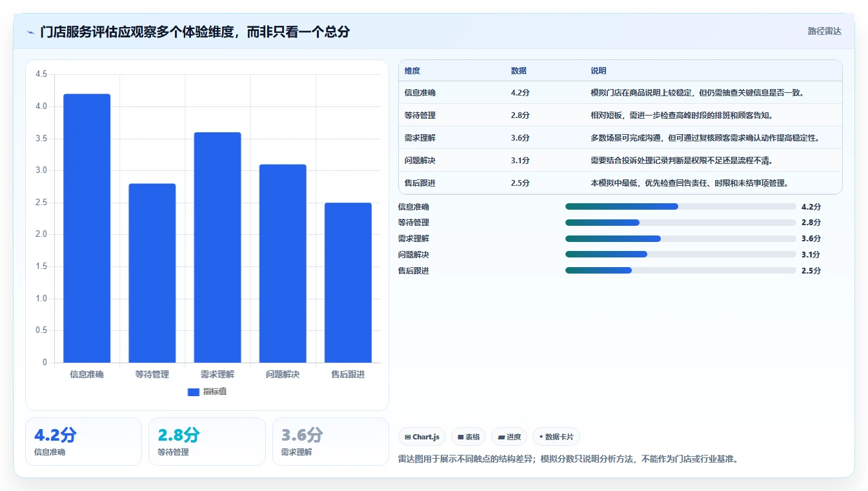The image size is (868, 491).
Task: Click the 3.6分 cell in the table
Action: (x=520, y=137)
